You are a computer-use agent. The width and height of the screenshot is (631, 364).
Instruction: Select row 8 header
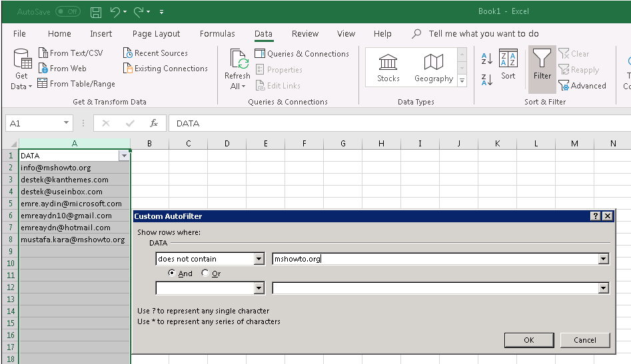point(11,240)
